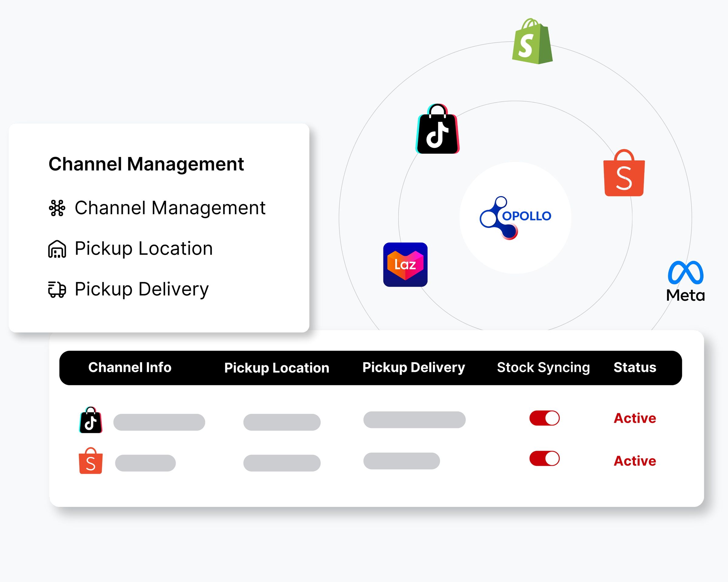Select Pickup Delivery from the sidebar
728x582 pixels.
(x=141, y=289)
